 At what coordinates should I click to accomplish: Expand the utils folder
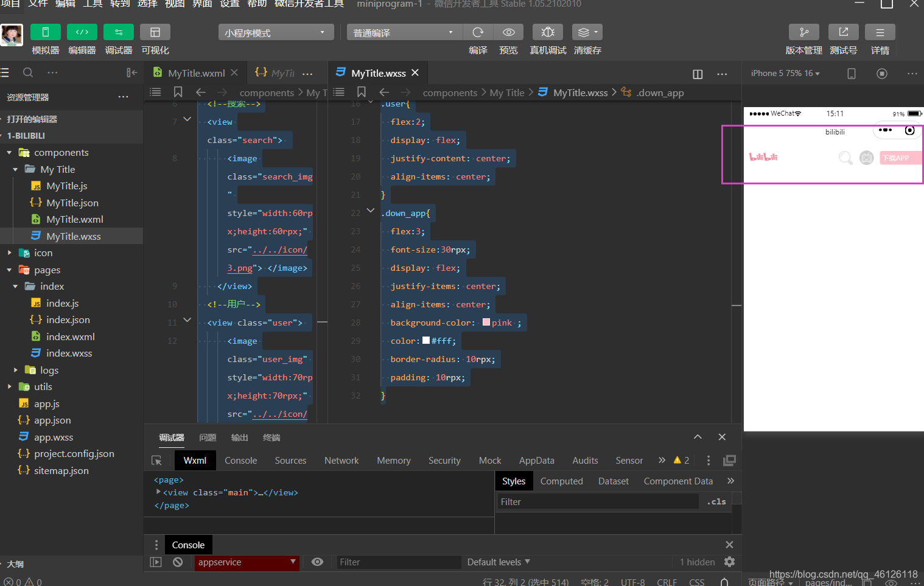point(9,386)
